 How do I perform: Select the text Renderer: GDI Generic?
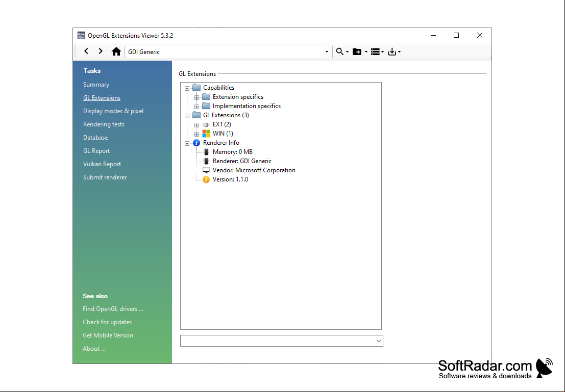click(x=242, y=161)
